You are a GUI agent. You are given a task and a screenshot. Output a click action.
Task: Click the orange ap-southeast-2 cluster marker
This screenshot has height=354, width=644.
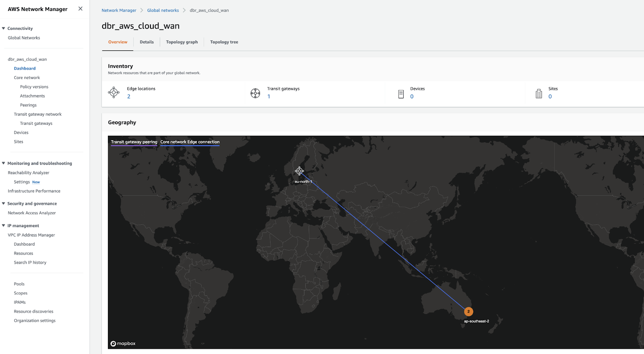(x=469, y=312)
